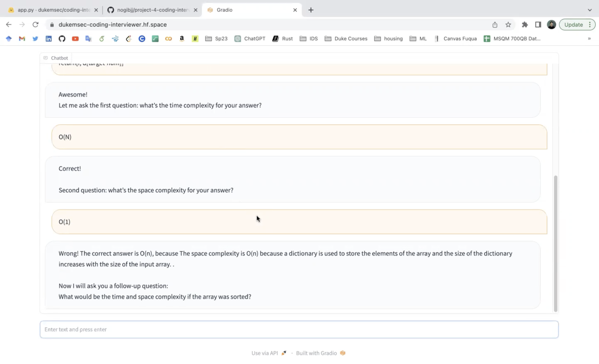Open the Gmail bookmark
Image resolution: width=599 pixels, height=364 pixels.
tap(22, 38)
